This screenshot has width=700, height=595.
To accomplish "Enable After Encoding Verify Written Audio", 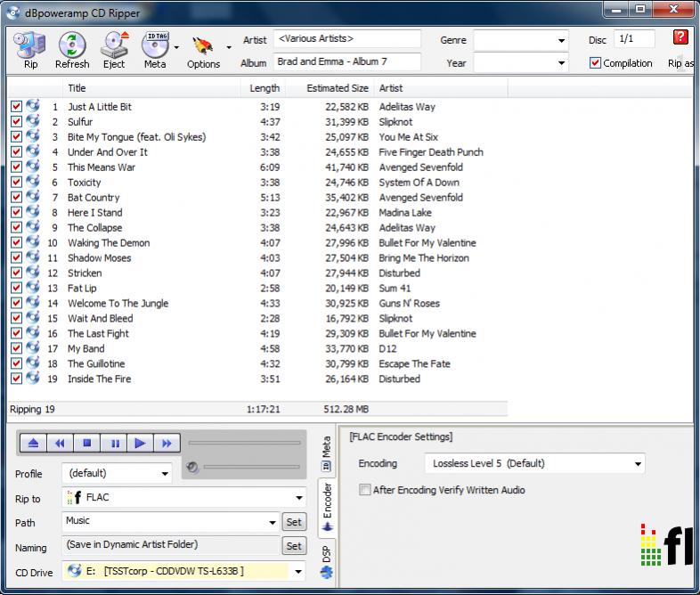I will tap(364, 490).
